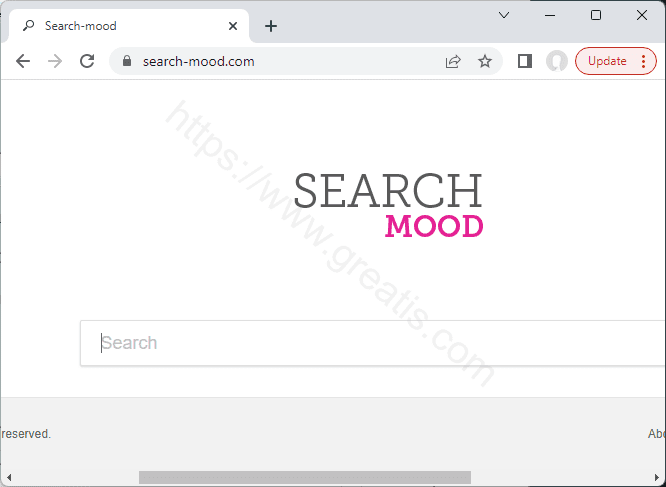Click the Search Mood logo
The width and height of the screenshot is (666, 487).
388,205
